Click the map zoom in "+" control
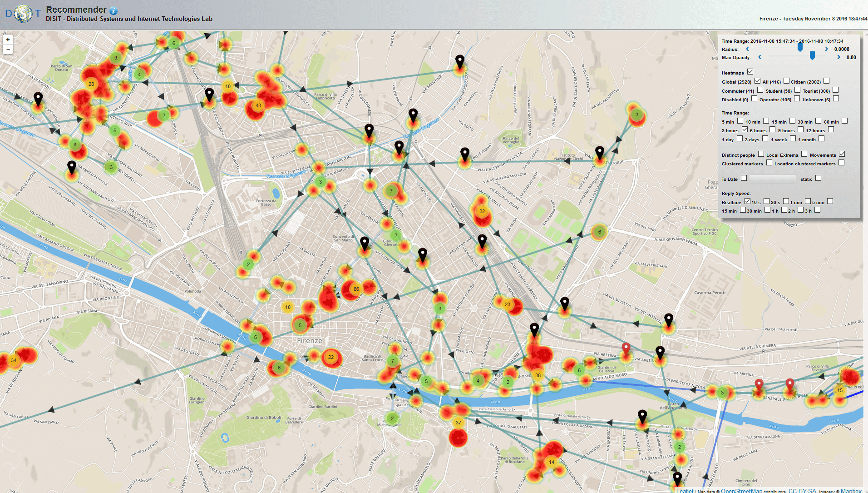Image resolution: width=868 pixels, height=493 pixels. (8, 40)
